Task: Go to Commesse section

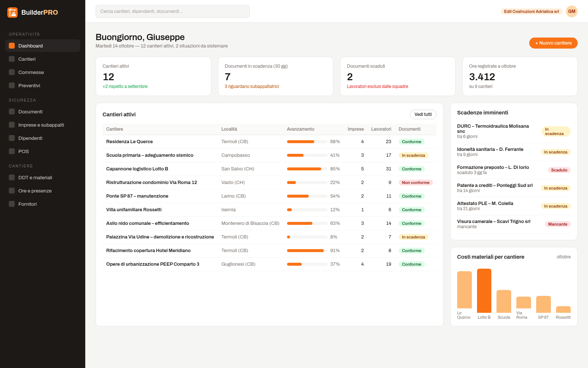Action: (x=43, y=72)
